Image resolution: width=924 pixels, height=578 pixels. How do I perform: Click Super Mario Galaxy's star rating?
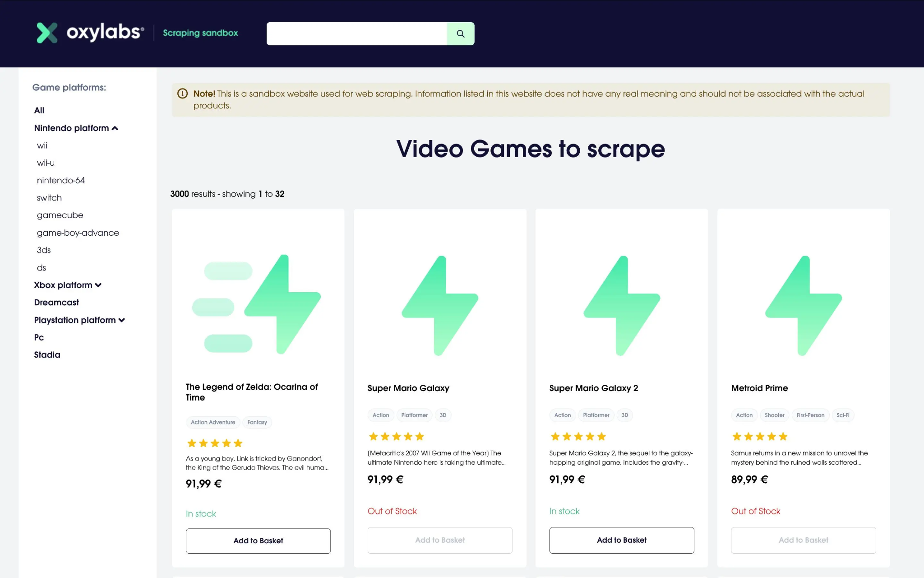tap(397, 436)
